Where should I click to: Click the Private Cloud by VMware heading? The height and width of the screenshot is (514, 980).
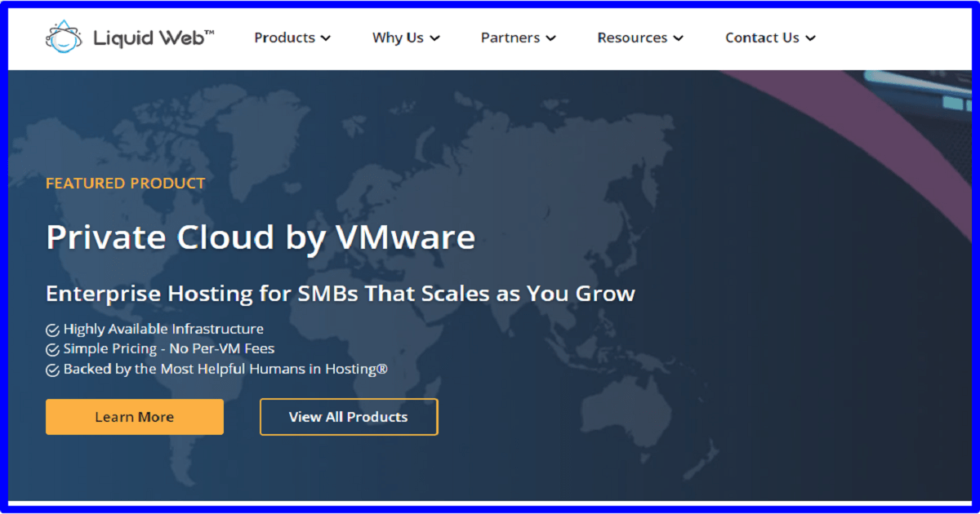point(261,237)
